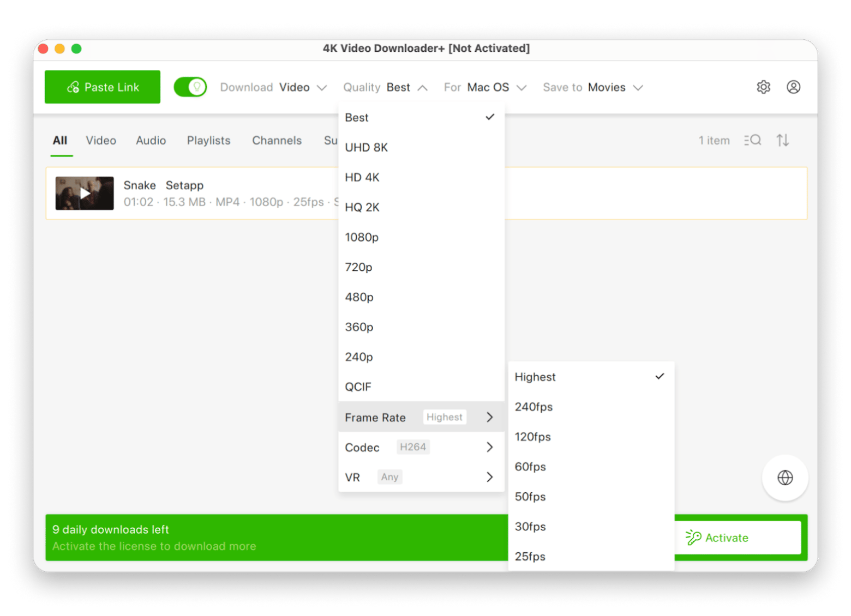851x616 pixels.
Task: Click the sort order arrows icon
Action: pyautogui.click(x=783, y=140)
